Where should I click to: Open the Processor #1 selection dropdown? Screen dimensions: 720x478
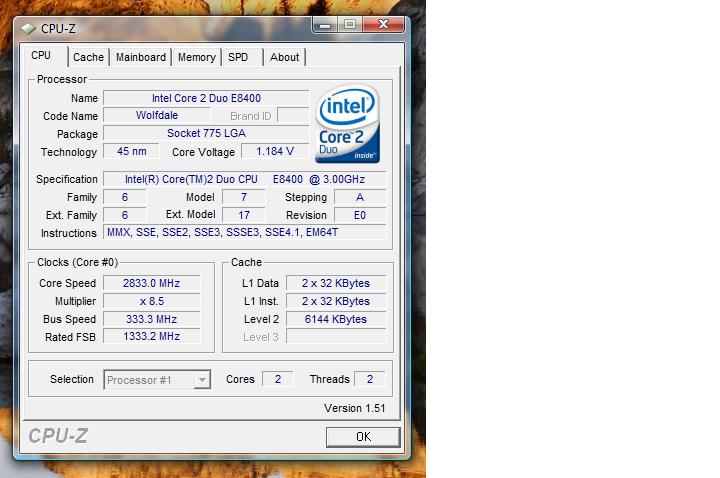coord(157,380)
